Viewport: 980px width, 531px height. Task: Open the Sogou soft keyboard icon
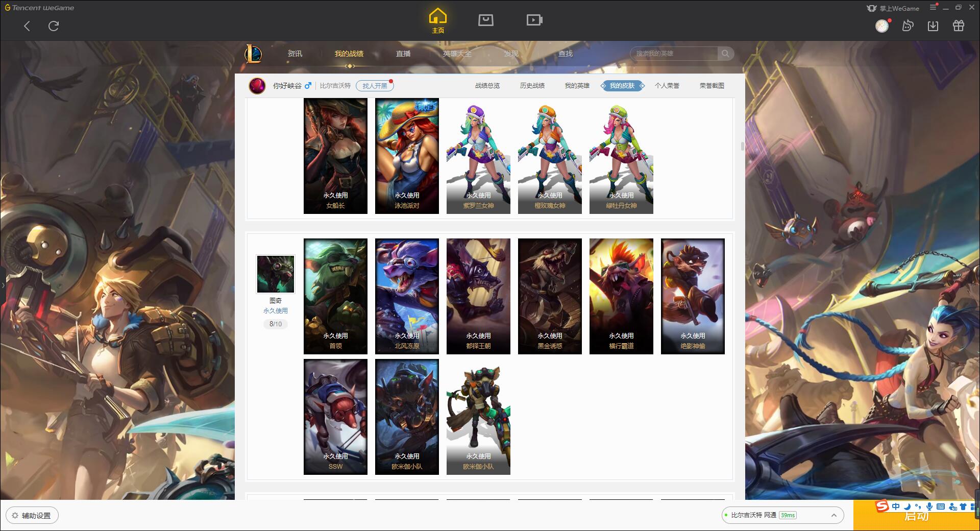[941, 506]
